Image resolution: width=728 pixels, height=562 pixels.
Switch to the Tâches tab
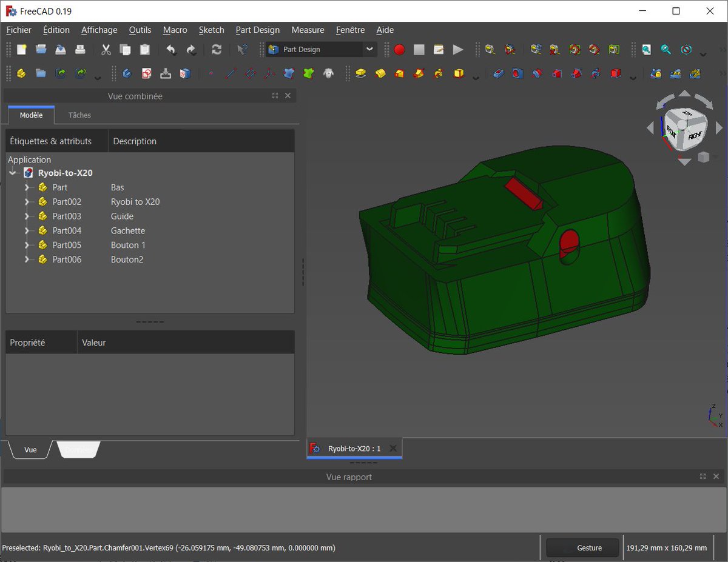click(x=79, y=115)
